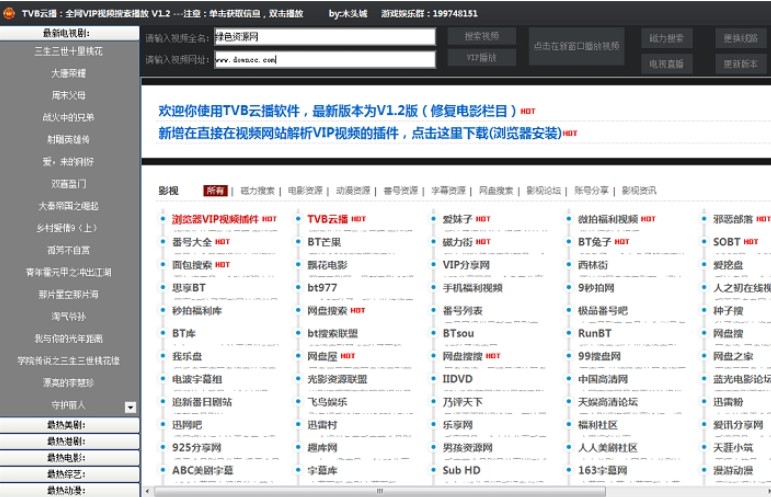Switch to the 磁力搜索 category tab
Screen dimensions: 771x497
click(257, 190)
